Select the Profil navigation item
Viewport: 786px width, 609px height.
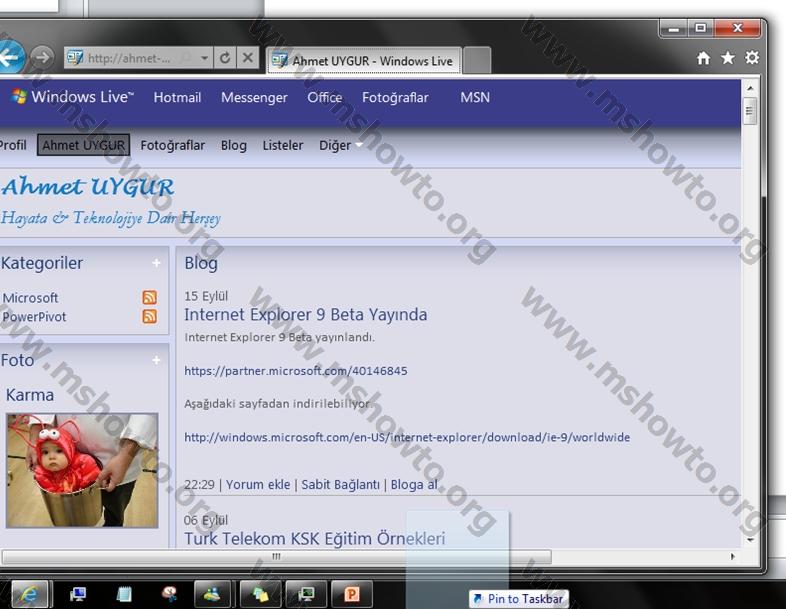[x=13, y=145]
